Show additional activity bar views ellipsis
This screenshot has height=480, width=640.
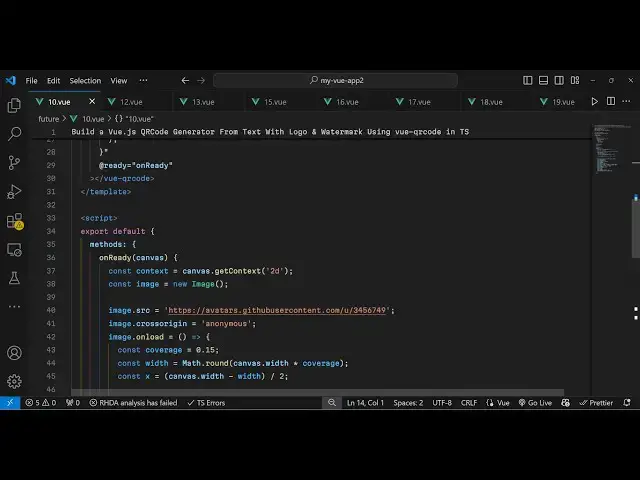[14, 306]
